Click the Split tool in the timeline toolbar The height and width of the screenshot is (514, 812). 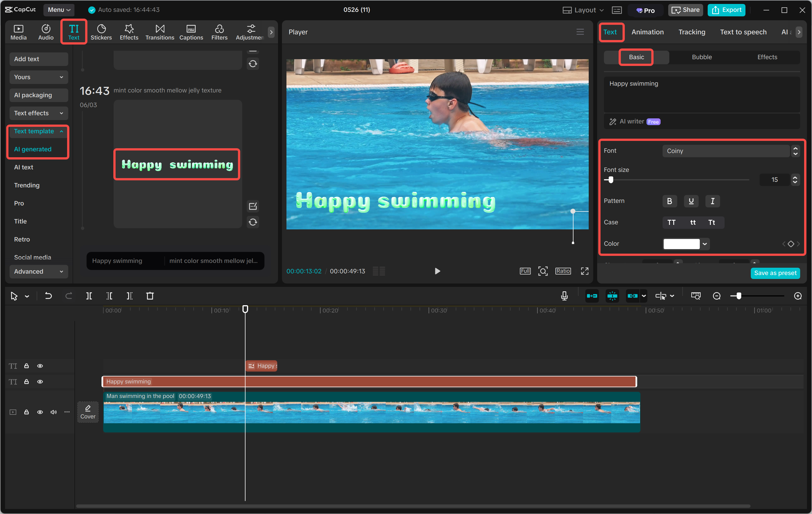[89, 296]
